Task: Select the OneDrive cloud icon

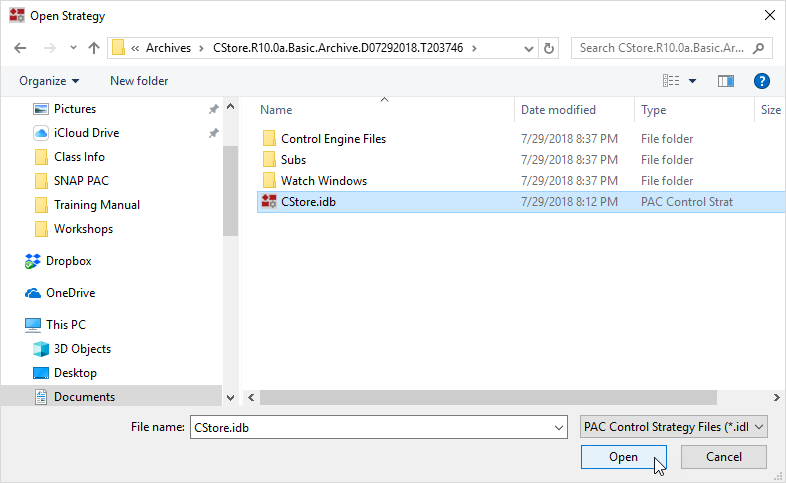Action: (x=32, y=293)
